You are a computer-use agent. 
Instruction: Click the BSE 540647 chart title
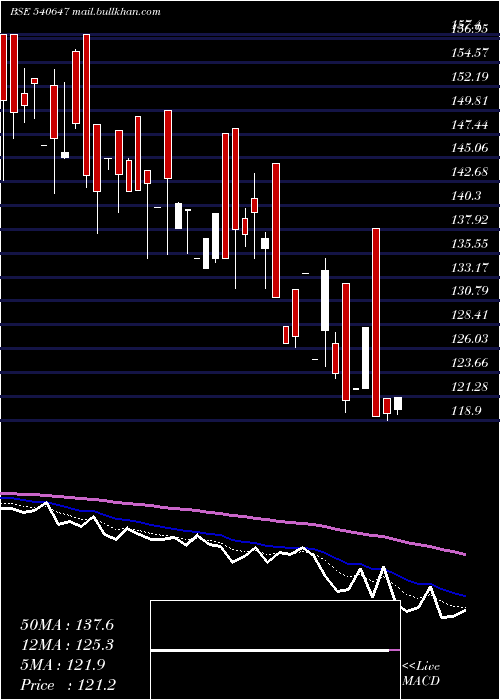click(x=85, y=12)
